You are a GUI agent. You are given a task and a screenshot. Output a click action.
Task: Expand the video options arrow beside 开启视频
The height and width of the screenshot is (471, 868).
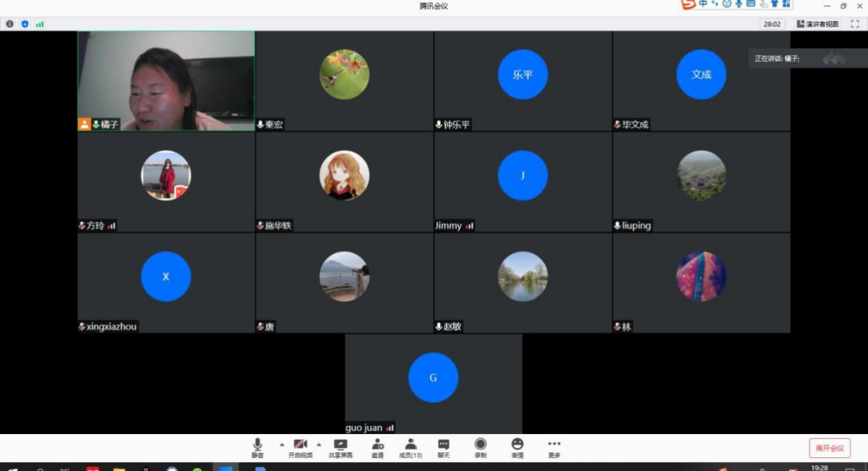pos(319,444)
